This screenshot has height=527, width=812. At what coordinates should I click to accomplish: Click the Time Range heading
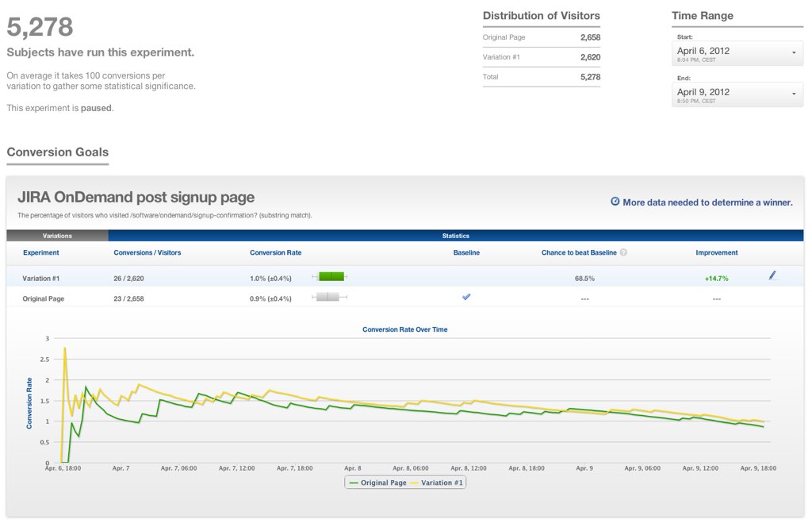(703, 16)
